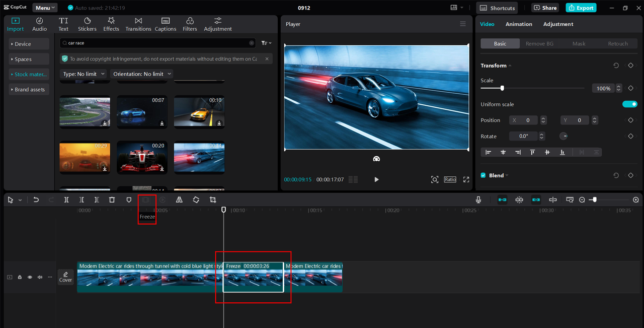644x328 pixels.
Task: Click the marker shield icon in timeline toolbar
Action: (x=129, y=200)
